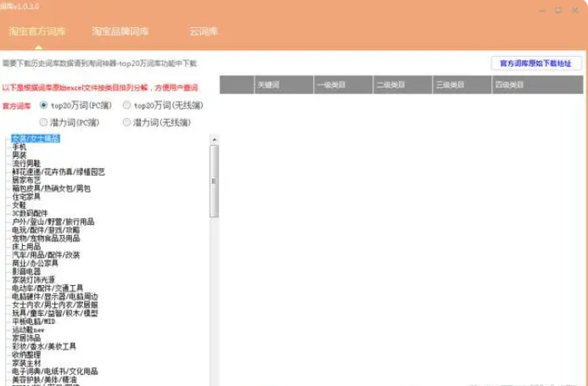This screenshot has width=588, height=386.
Task: Choose the 住宅家具 category
Action: (26, 197)
